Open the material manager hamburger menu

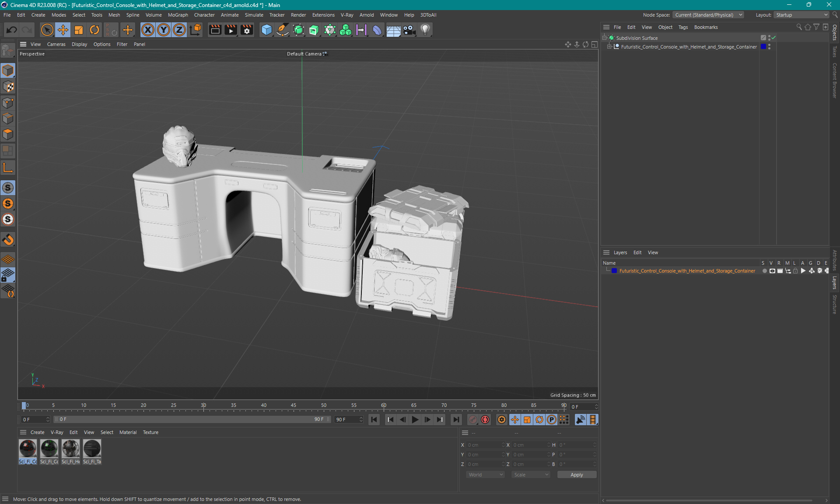click(23, 432)
